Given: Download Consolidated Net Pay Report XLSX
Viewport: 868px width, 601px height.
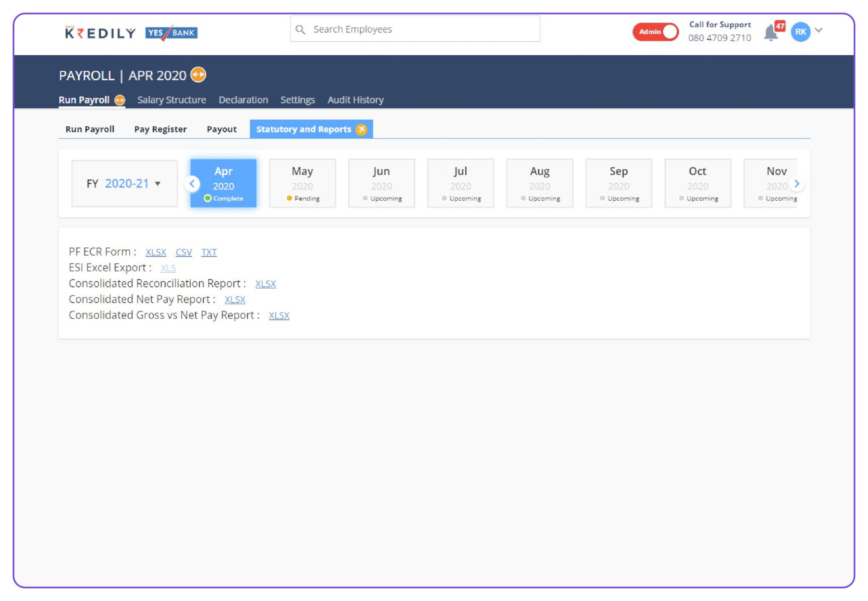Looking at the screenshot, I should tap(235, 300).
